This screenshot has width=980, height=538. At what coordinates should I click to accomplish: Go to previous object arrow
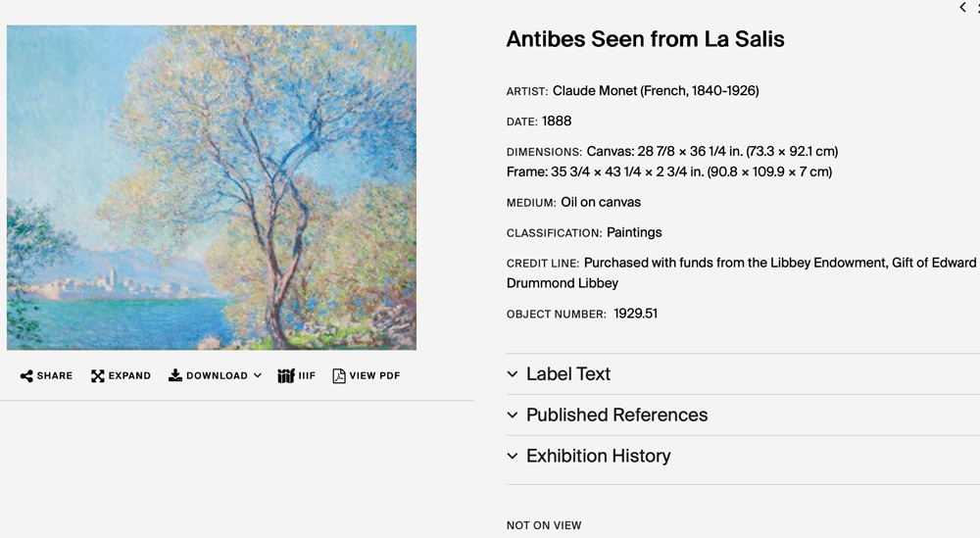tap(962, 8)
